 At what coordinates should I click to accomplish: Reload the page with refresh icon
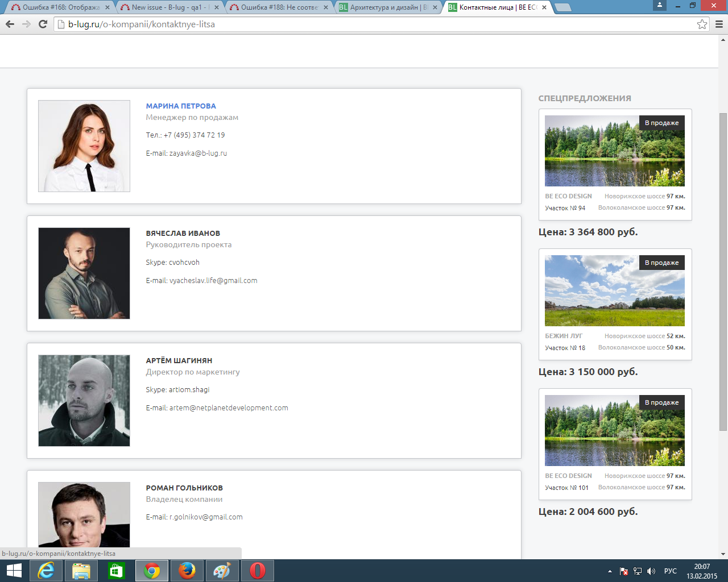coord(43,24)
